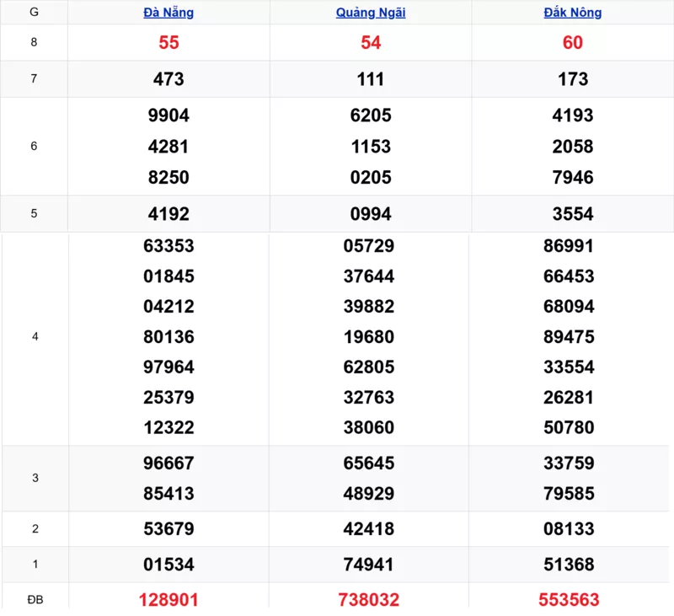Click the red prize 8 number 54
674x616 pixels.
pyautogui.click(x=371, y=43)
